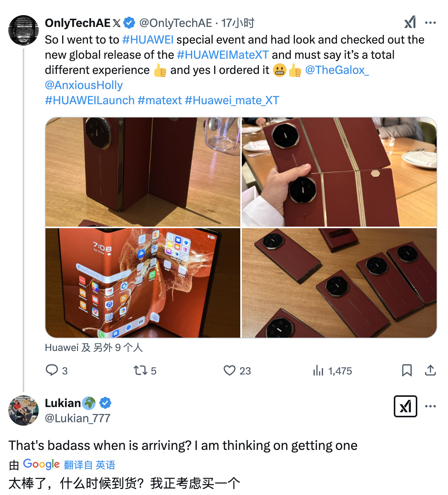
Task: Open the @AnxiousHolly mention link
Action: pos(84,85)
